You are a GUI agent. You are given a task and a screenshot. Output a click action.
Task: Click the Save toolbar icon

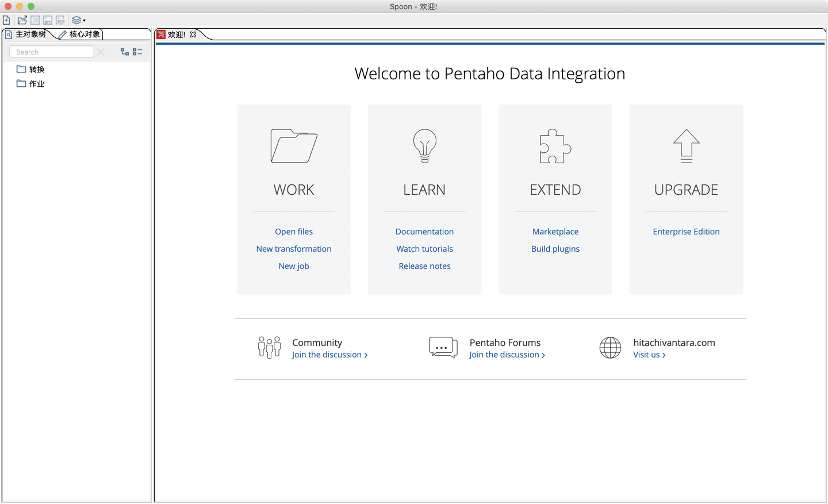(48, 20)
